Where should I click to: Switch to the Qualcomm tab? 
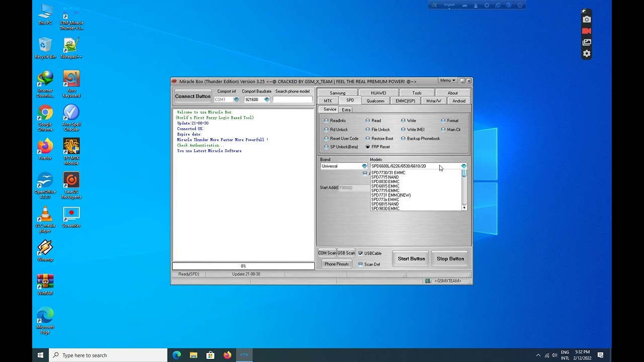[375, 101]
